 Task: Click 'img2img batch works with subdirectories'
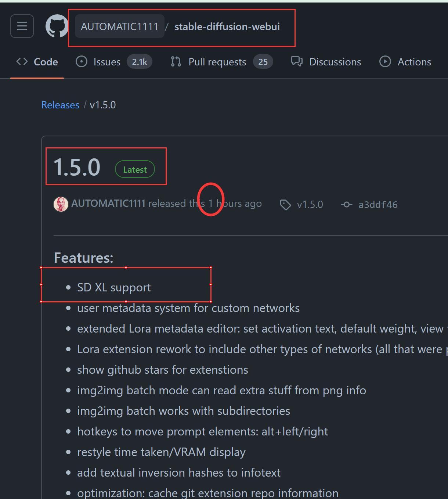pyautogui.click(x=184, y=411)
